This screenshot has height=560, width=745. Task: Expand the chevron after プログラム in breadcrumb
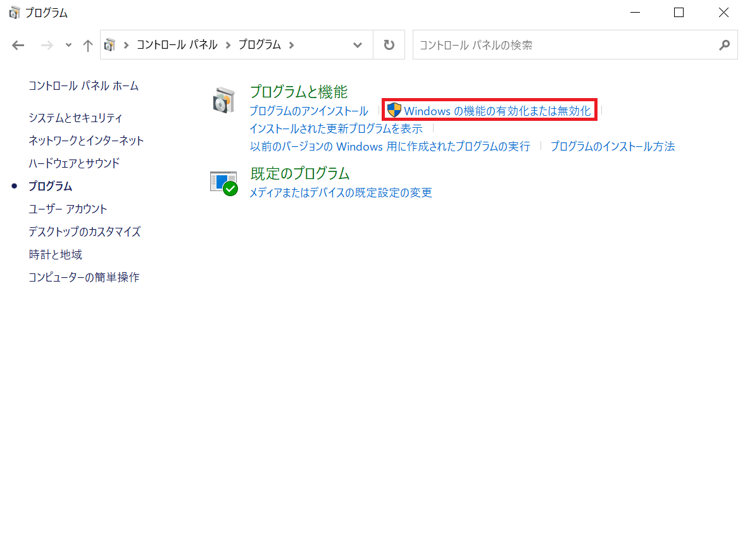click(292, 45)
